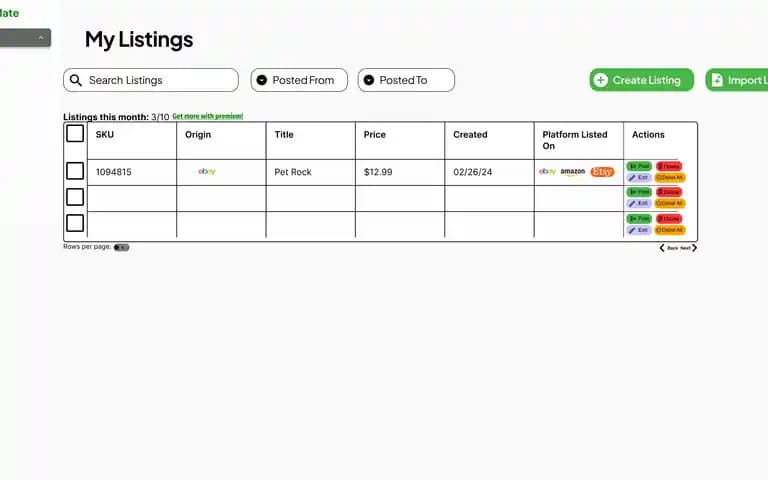Click the search magnifier icon

click(76, 80)
